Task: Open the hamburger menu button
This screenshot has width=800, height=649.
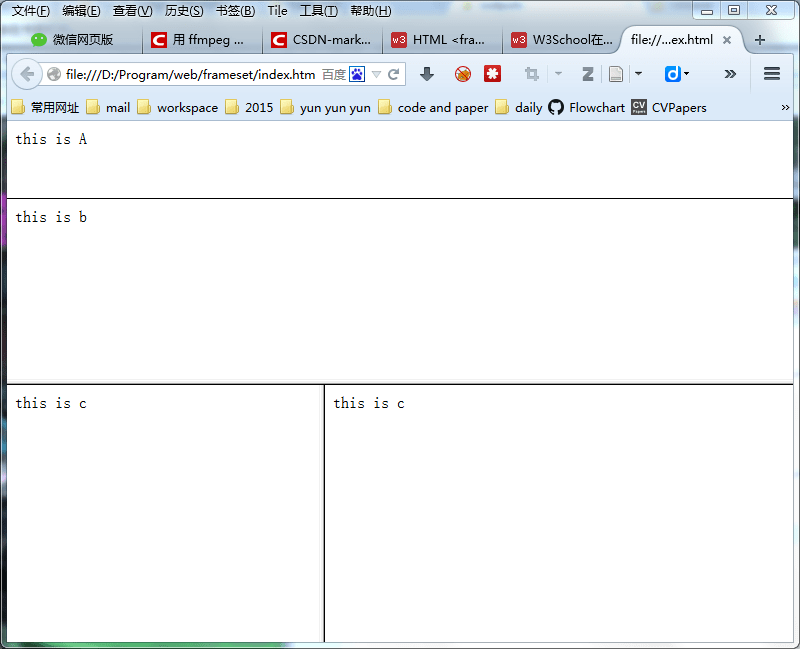Action: tap(772, 74)
